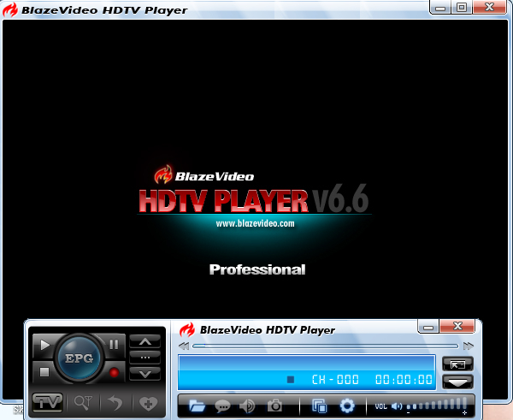Click the channel search magnifier icon
The image size is (513, 420).
84,402
